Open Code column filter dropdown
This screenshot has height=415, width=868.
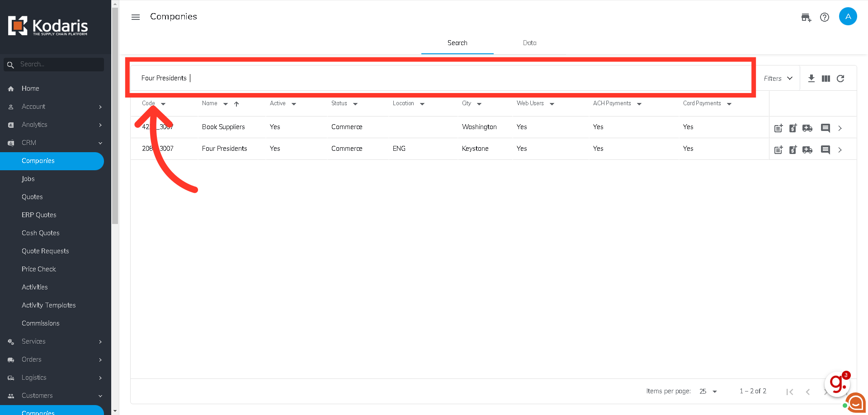[x=163, y=104]
